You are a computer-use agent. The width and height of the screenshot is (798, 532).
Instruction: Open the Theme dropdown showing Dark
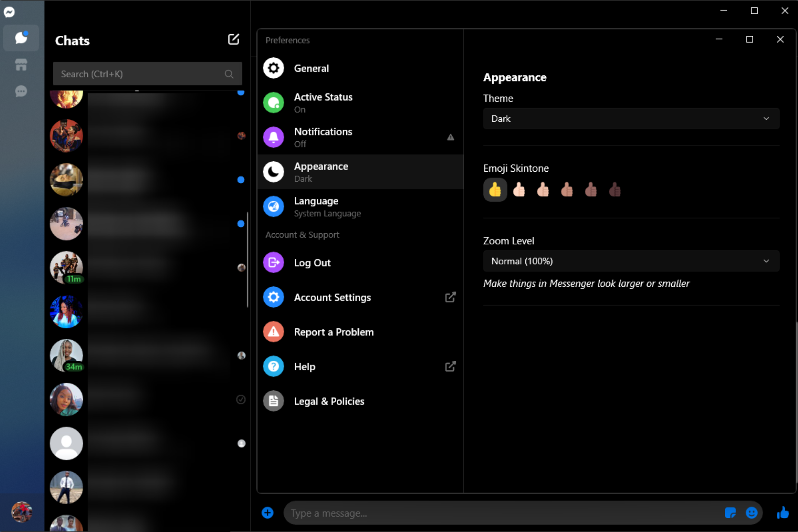click(x=631, y=119)
